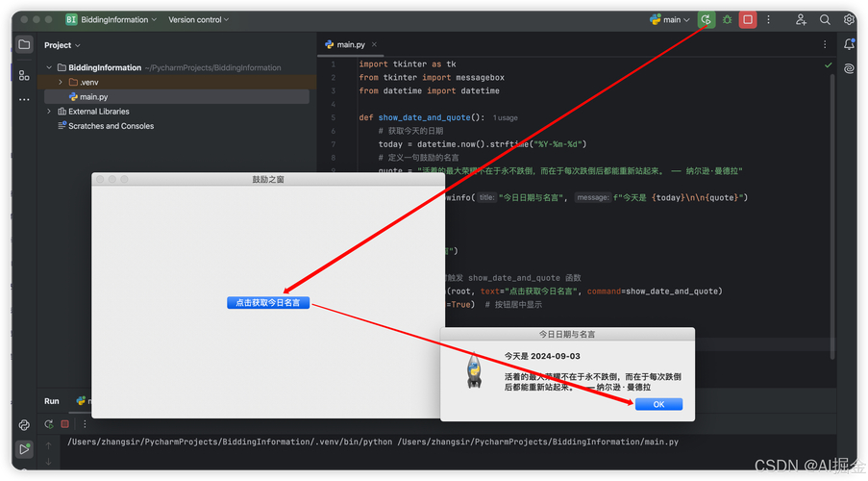Expand the .venv folder
The width and height of the screenshot is (868, 481).
[x=61, y=83]
